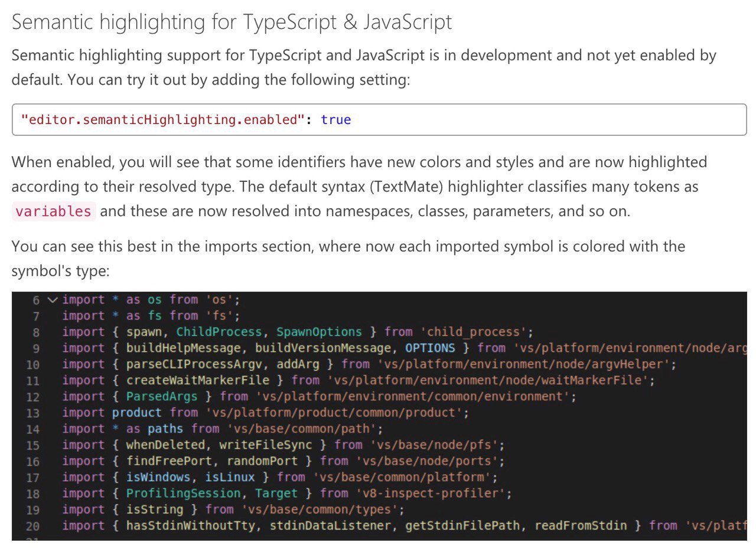Select the 'writeFileSync' identifier
Viewport: 756px width, 552px height.
tap(265, 445)
